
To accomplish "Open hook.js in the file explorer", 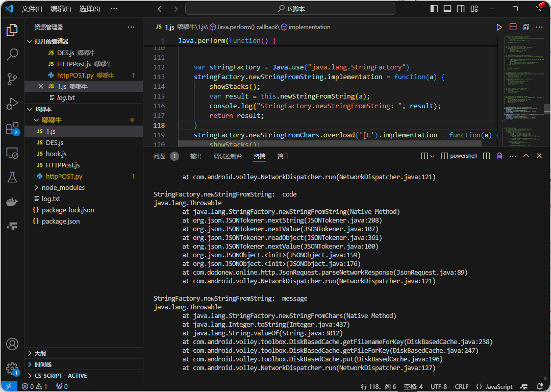I will pos(56,154).
